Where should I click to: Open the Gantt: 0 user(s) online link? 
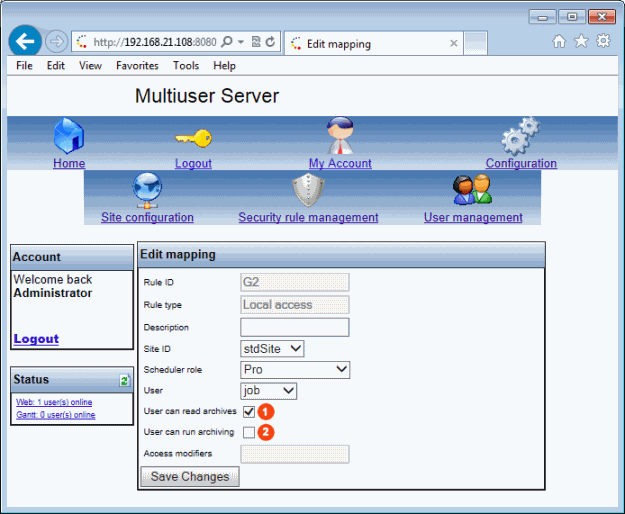click(x=56, y=415)
